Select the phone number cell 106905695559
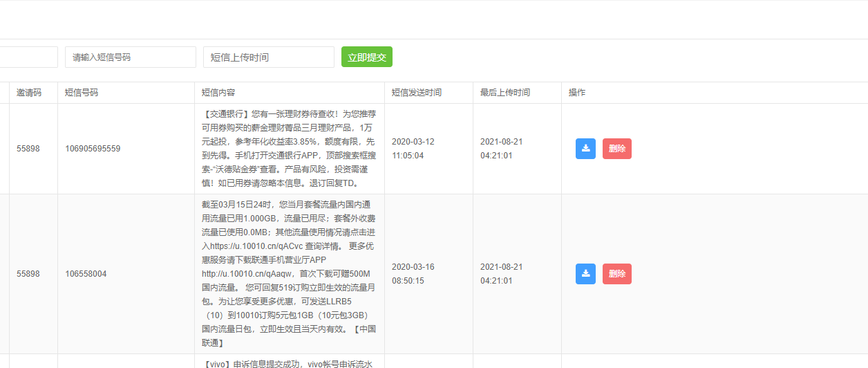The image size is (868, 368). (x=93, y=149)
